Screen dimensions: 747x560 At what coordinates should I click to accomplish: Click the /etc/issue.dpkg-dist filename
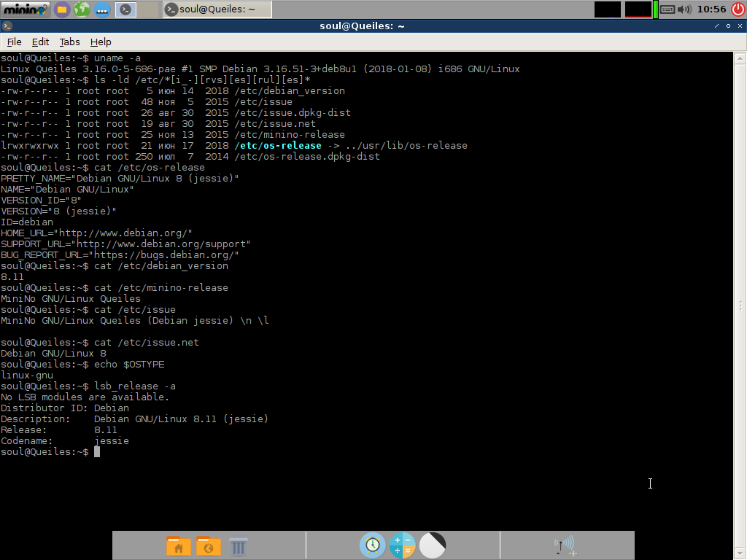[x=293, y=113]
